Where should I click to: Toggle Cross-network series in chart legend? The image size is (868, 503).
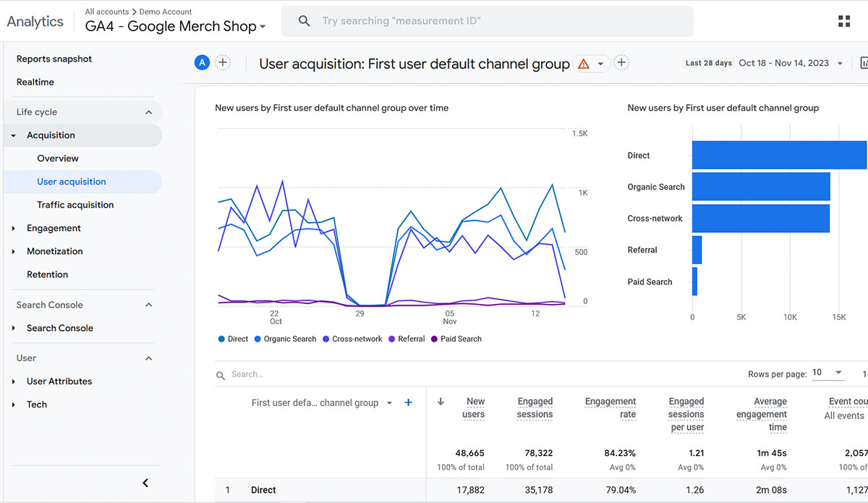[352, 339]
